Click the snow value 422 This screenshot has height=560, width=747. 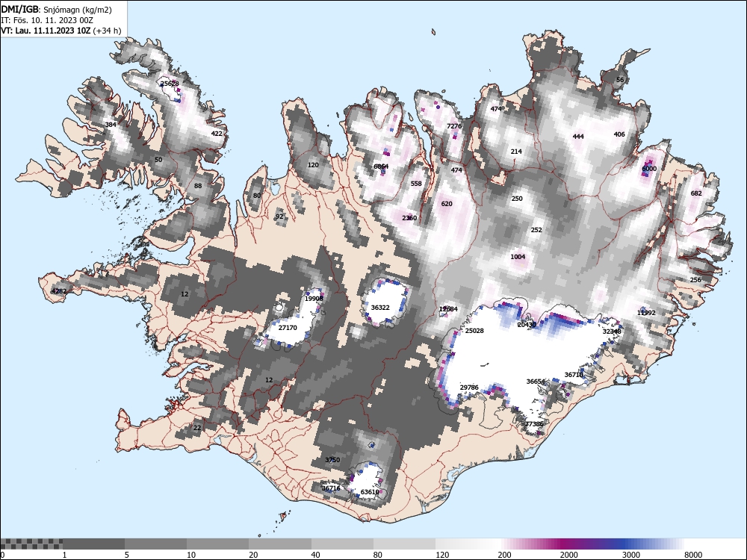217,134
